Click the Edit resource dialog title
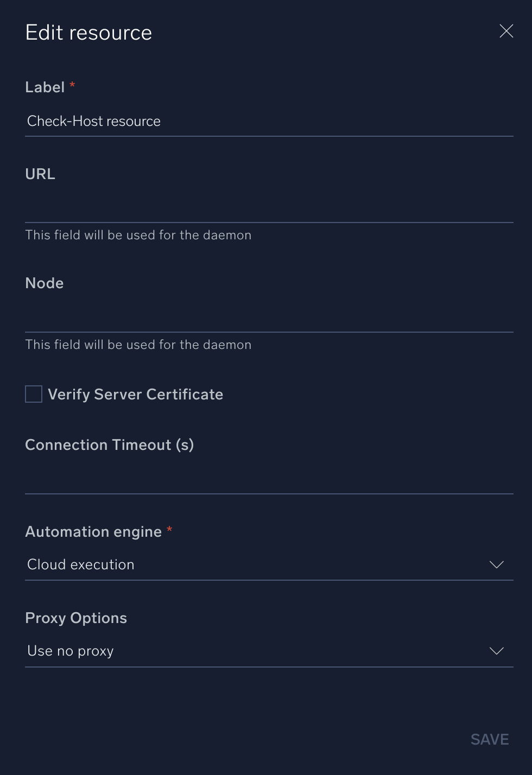Viewport: 532px width, 775px height. [x=88, y=32]
